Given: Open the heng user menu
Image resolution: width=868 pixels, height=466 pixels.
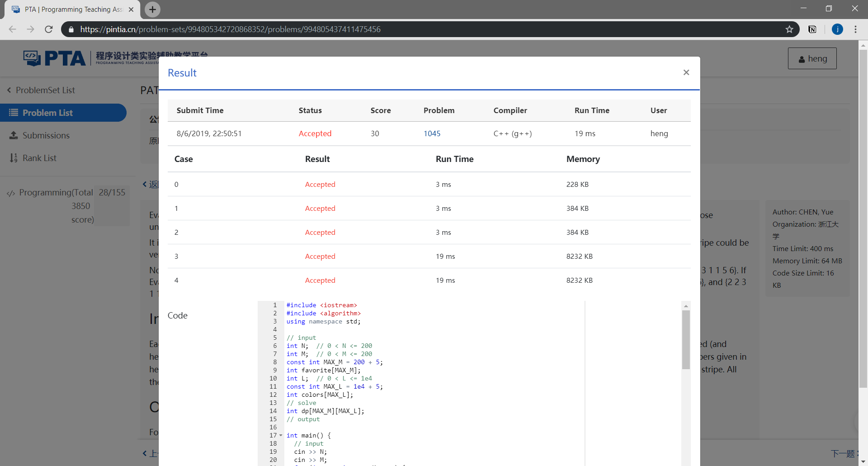Looking at the screenshot, I should tap(812, 58).
